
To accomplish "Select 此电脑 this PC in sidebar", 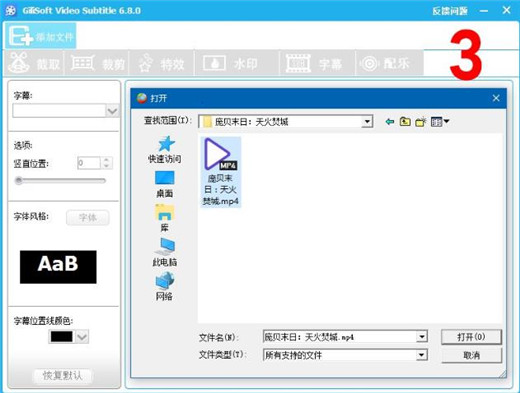I will click(x=165, y=252).
